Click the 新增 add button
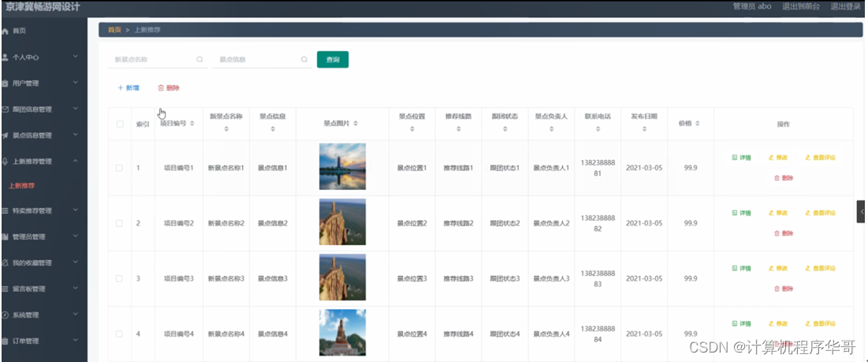 point(129,88)
